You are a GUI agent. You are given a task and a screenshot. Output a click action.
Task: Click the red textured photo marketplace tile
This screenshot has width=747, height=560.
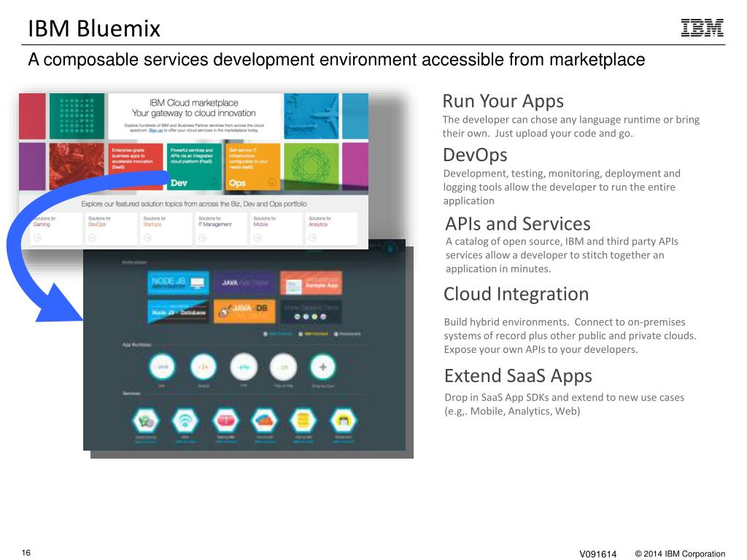[x=77, y=166]
